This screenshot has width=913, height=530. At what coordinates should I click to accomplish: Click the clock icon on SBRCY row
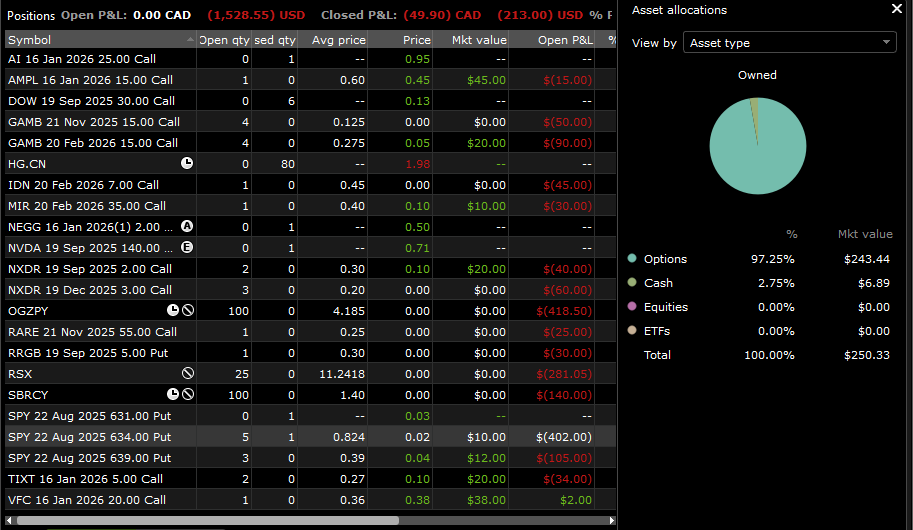pyautogui.click(x=173, y=394)
